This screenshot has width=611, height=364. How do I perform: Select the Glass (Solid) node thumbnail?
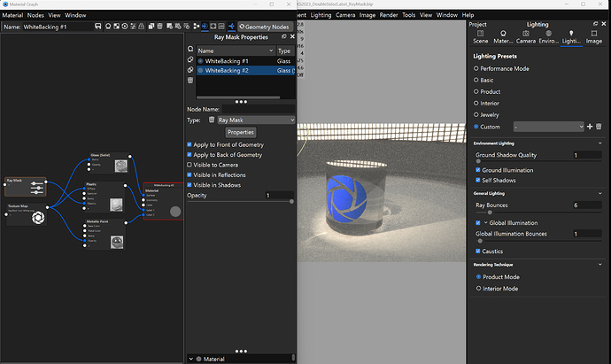121,166
